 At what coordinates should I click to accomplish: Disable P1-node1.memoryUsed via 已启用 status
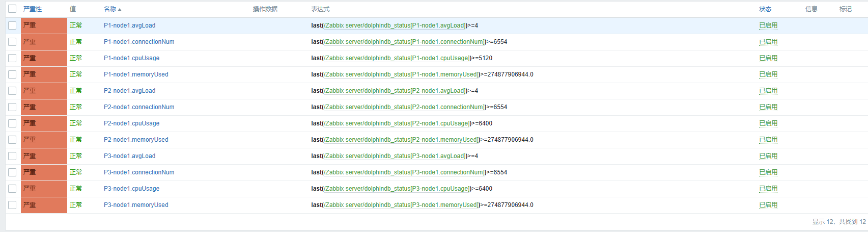[x=768, y=74]
